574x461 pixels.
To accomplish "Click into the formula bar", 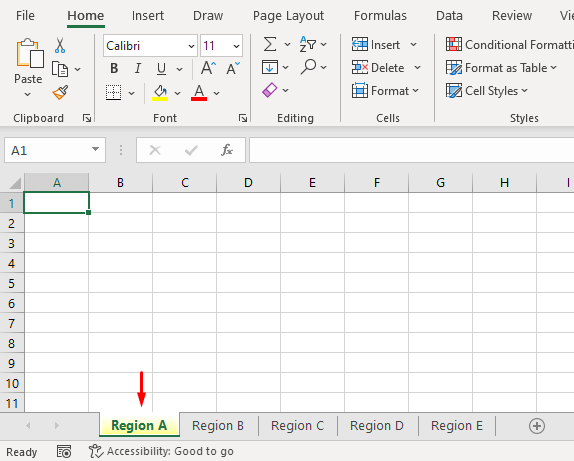I will coord(411,150).
